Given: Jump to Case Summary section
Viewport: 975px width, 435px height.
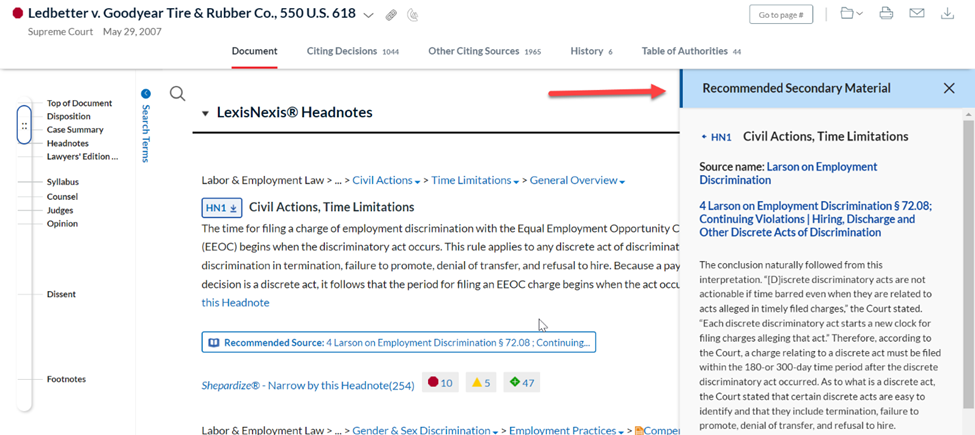Looking at the screenshot, I should coord(75,130).
